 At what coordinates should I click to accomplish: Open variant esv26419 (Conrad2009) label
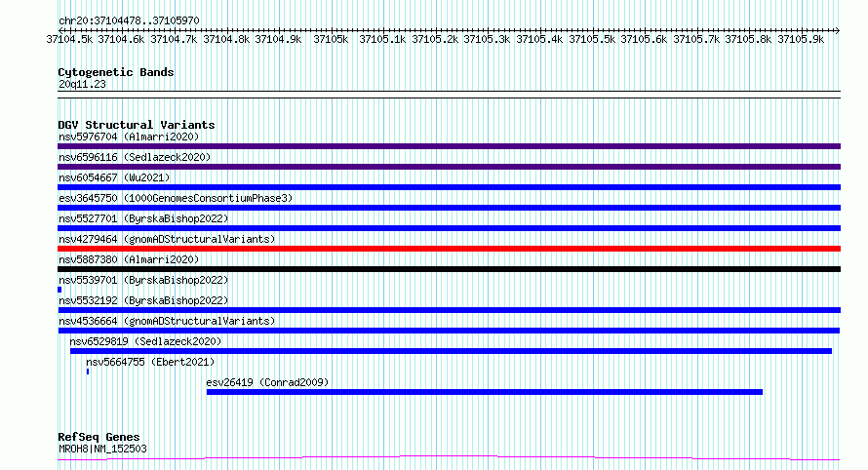(x=267, y=382)
